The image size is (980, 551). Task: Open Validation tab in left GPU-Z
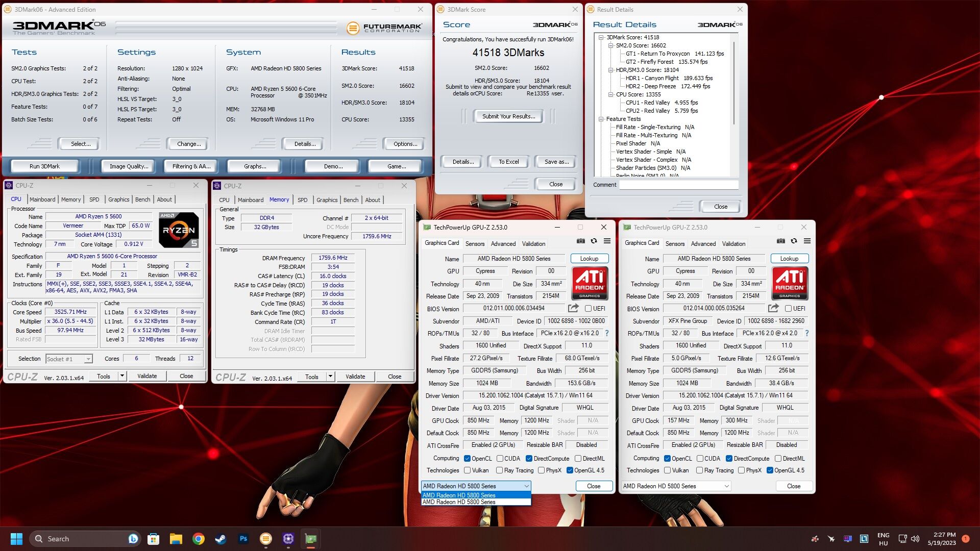click(x=533, y=244)
